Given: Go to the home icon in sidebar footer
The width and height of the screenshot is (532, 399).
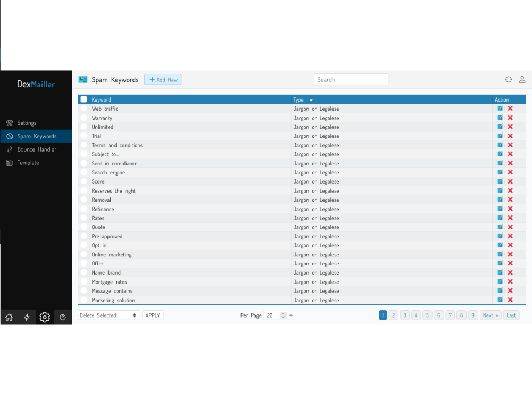Looking at the screenshot, I should click(x=9, y=317).
